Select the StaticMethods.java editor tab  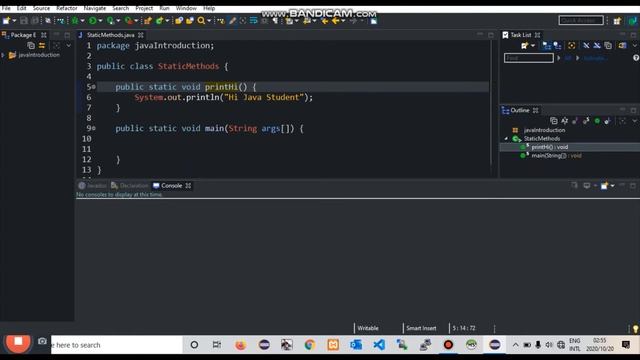click(x=110, y=35)
